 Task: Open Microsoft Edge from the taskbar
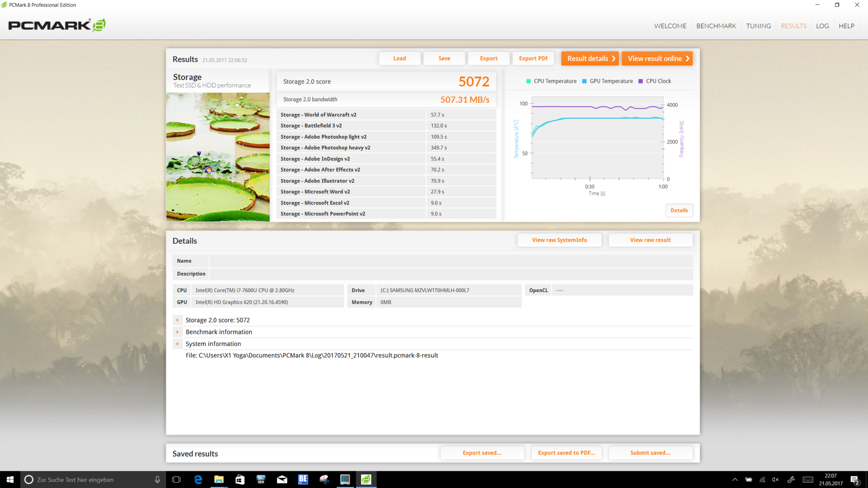198,479
